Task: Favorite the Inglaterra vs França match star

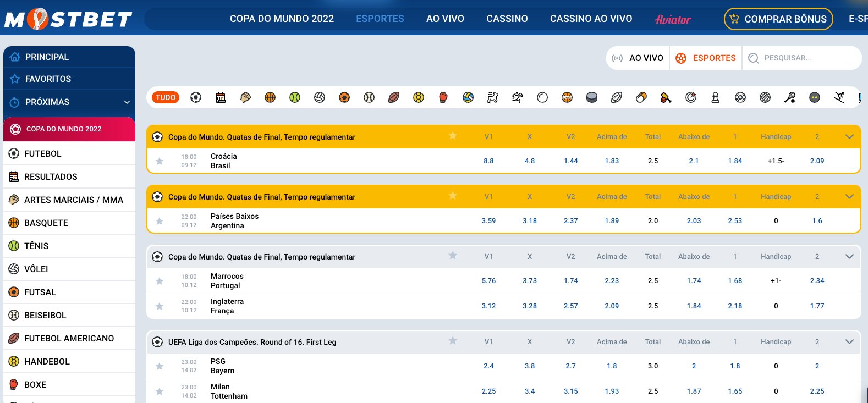Action: click(160, 306)
